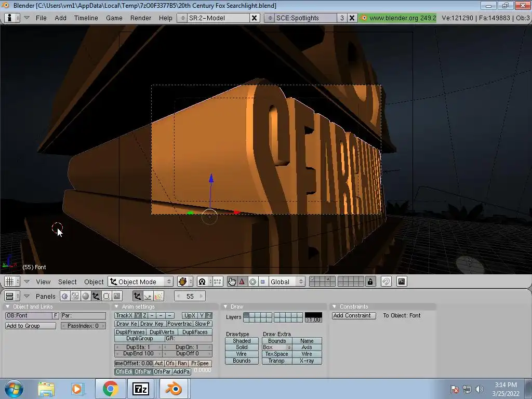Open Physics buttons sub-context icon
Image resolution: width=532 pixels, height=399 pixels.
(x=148, y=296)
